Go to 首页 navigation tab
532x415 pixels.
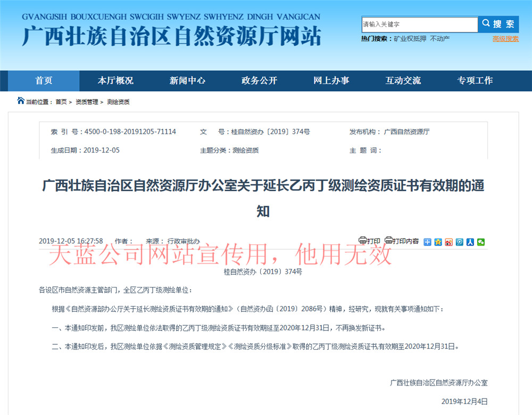[44, 81]
